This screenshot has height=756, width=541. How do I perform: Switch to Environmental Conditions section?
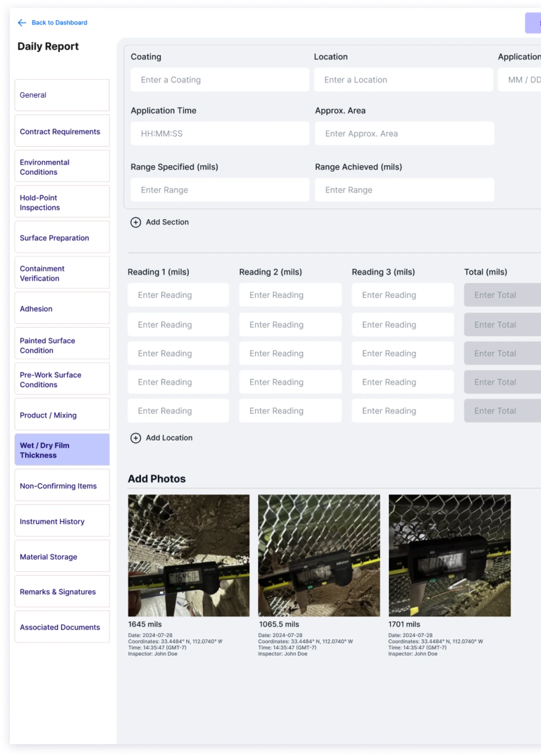(x=62, y=167)
